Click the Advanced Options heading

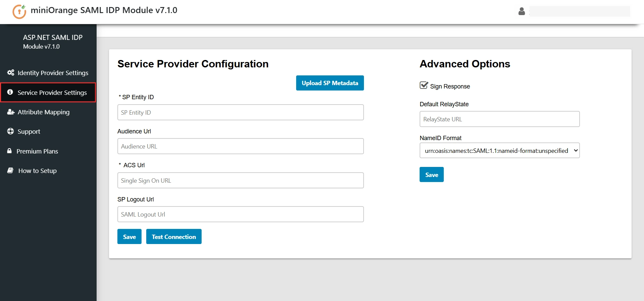click(x=465, y=64)
